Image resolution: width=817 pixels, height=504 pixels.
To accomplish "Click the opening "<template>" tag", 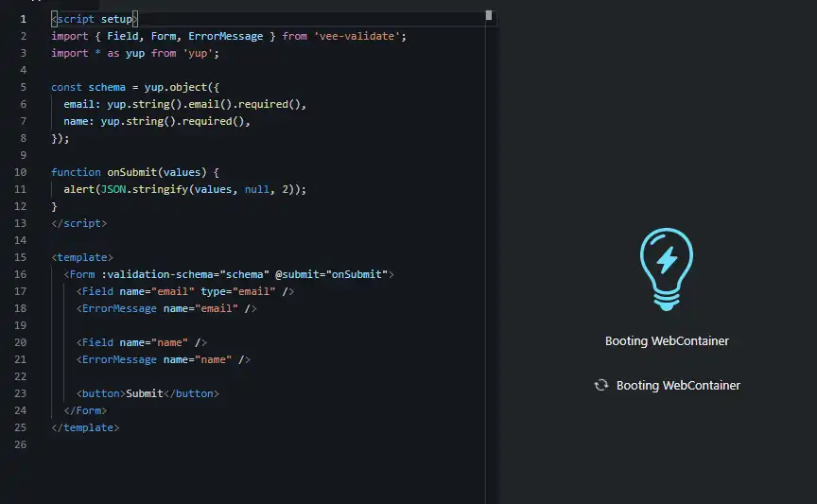I will 82,257.
